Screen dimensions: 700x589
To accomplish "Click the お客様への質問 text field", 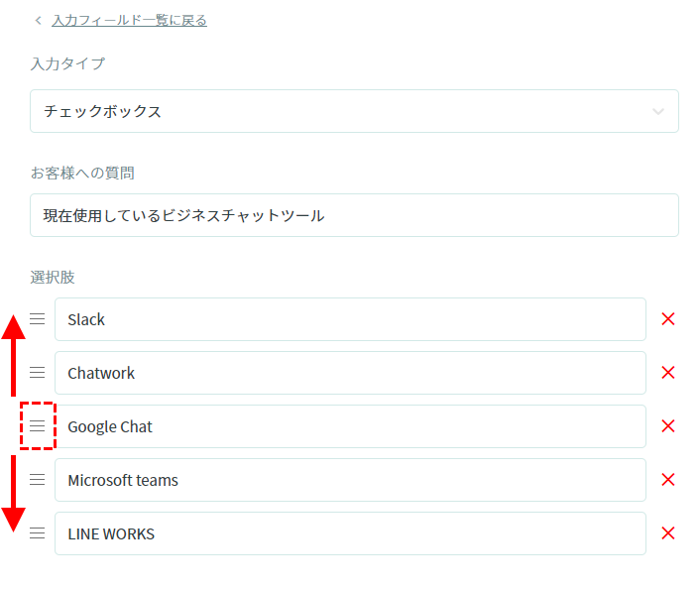I will point(354,215).
